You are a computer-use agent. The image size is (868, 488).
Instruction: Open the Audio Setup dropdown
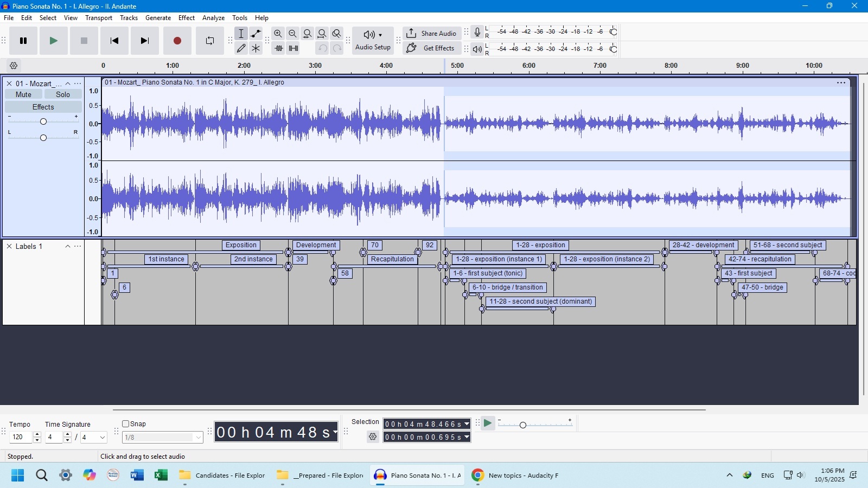373,41
